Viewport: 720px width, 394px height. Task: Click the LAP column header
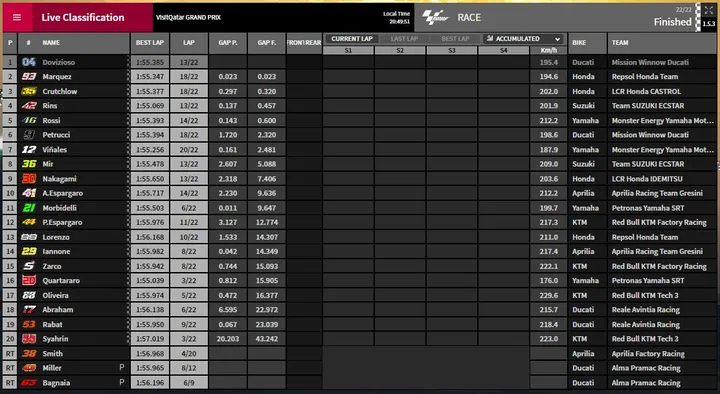(x=189, y=43)
